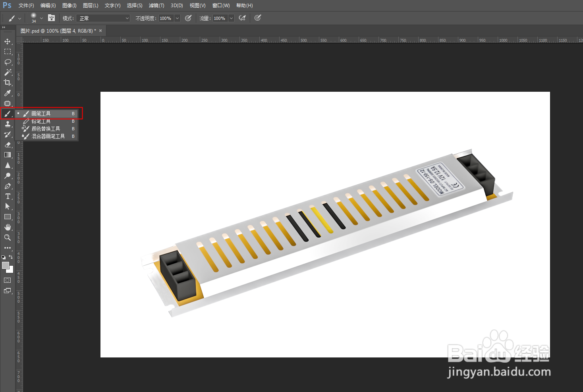The height and width of the screenshot is (392, 583).
Task: Select the Rectangle shape tool
Action: click(8, 217)
